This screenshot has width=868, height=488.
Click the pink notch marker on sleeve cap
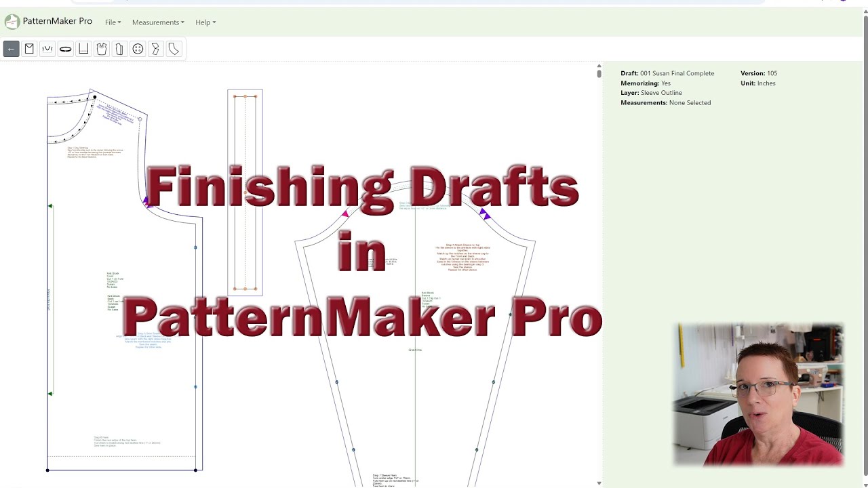[345, 214]
